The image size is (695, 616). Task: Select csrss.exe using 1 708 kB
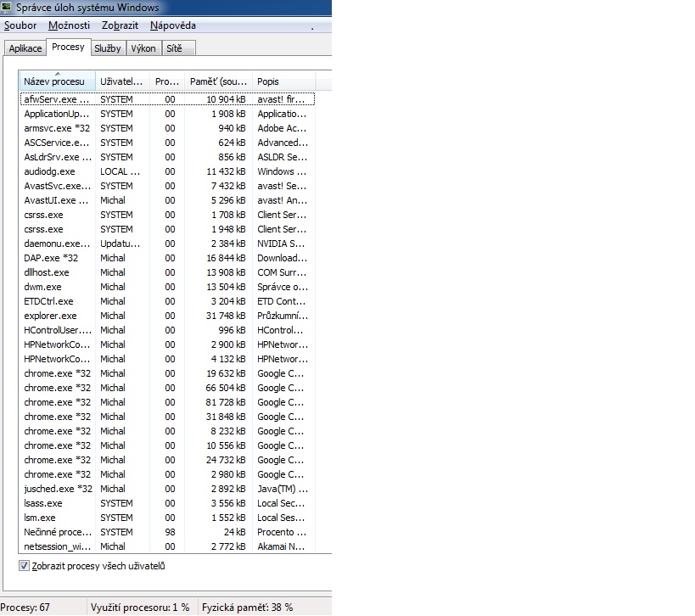(x=167, y=215)
